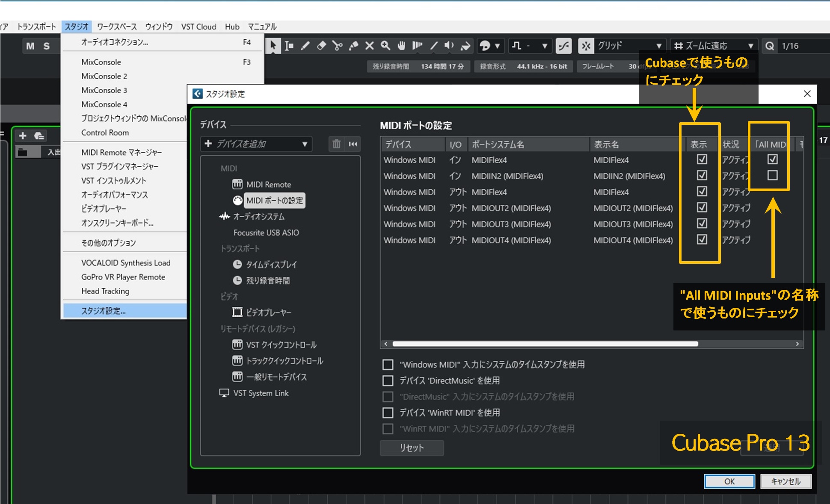
Task: Click the track preset icon beside plus
Action: point(39,136)
